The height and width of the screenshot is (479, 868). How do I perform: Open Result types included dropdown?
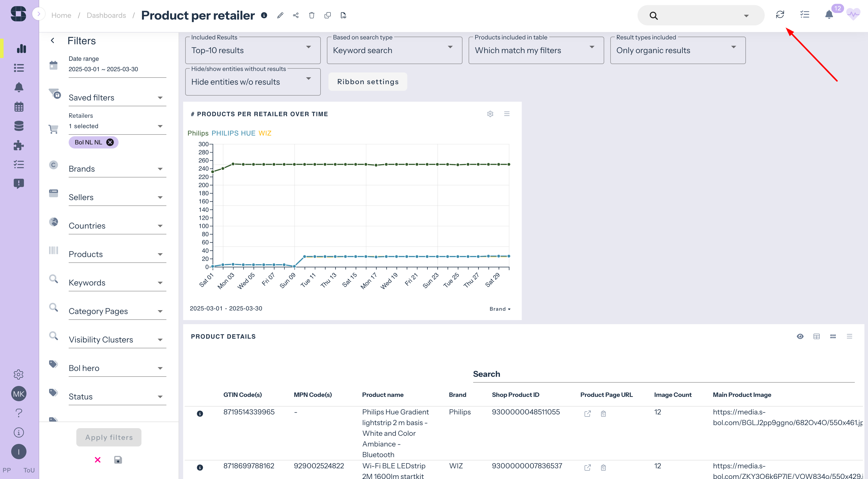point(678,50)
